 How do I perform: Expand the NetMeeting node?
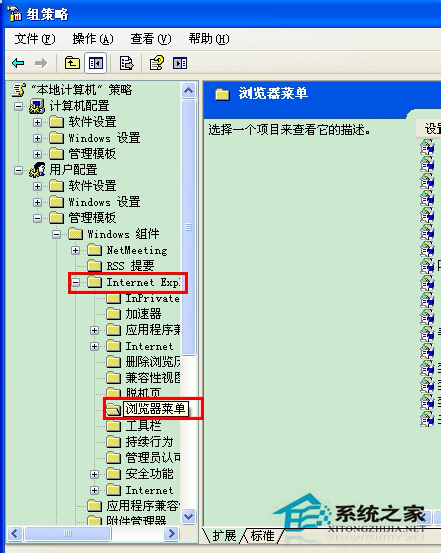pos(75,250)
